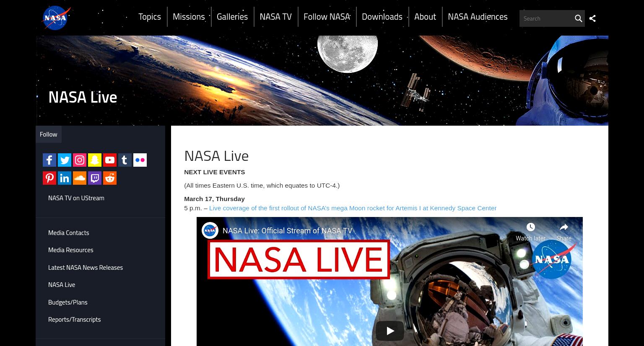644x346 pixels.
Task: Click the 'NASA LIVE' red banner thumbnail
Action: click(299, 259)
